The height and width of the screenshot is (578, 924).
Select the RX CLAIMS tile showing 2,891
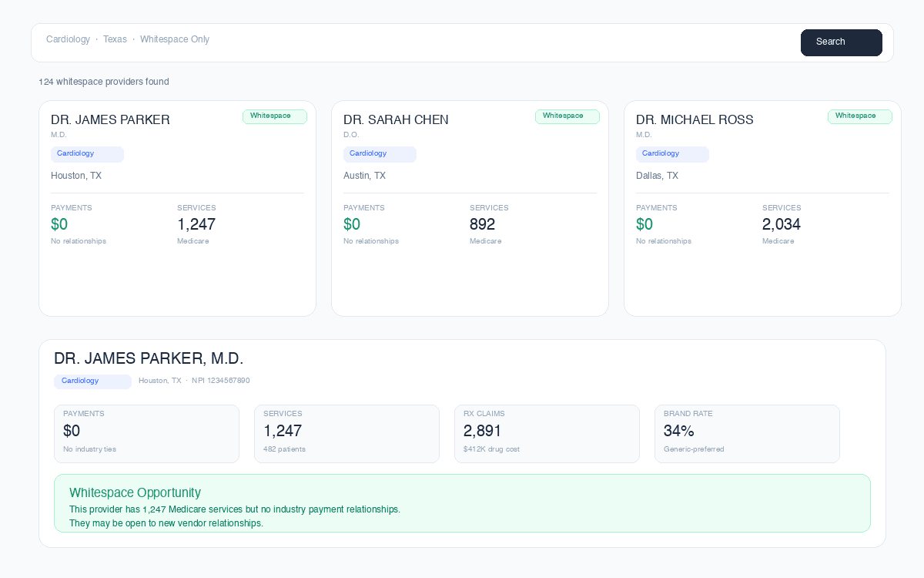click(x=547, y=433)
